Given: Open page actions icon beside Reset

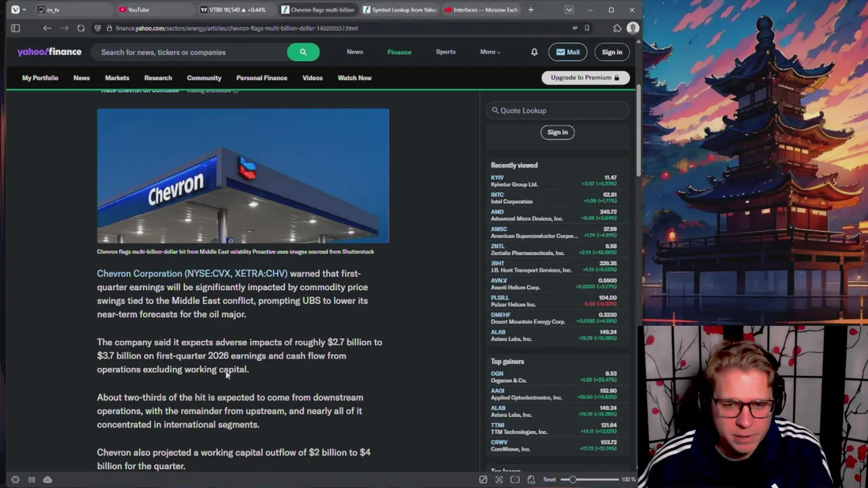Looking at the screenshot, I should 531,480.
